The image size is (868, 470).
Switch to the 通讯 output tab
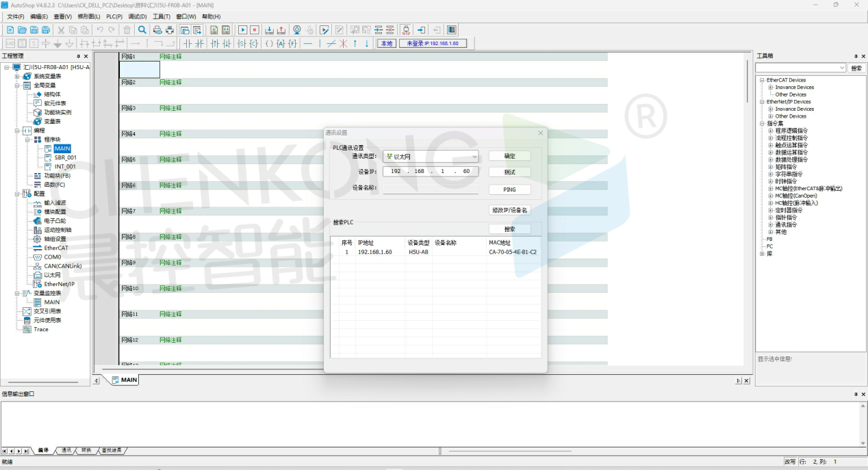pyautogui.click(x=66, y=450)
